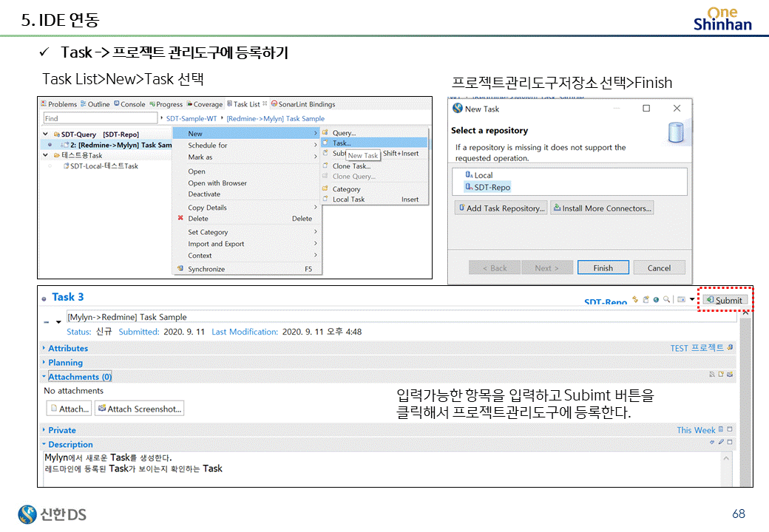This screenshot has width=769, height=532.
Task: Open the Context submenu
Action: click(x=247, y=255)
